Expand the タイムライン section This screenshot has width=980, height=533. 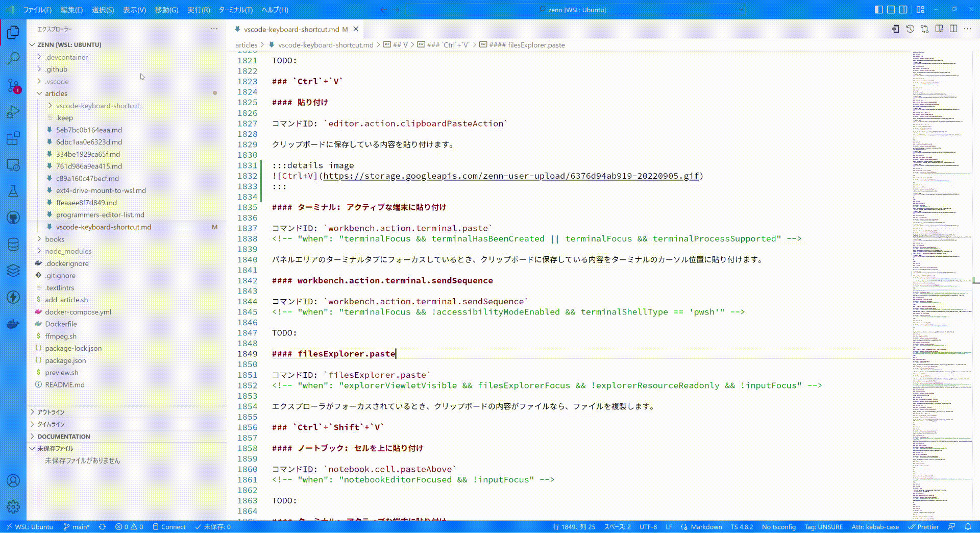(x=127, y=424)
